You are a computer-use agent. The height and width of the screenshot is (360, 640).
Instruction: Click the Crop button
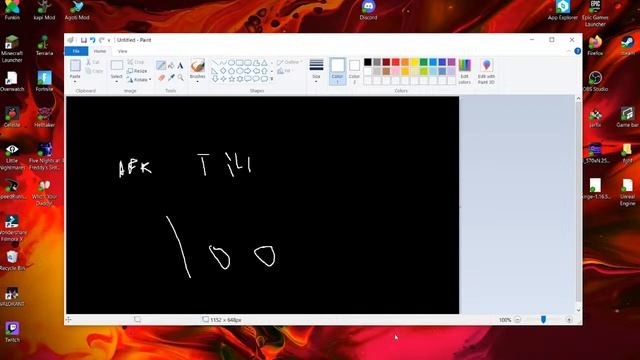[136, 62]
